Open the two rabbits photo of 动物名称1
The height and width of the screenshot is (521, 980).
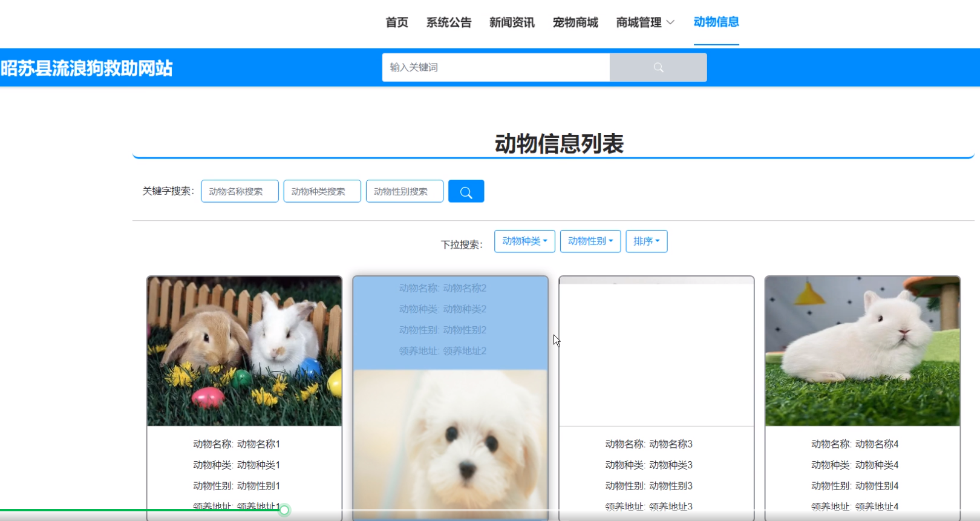[x=244, y=351]
